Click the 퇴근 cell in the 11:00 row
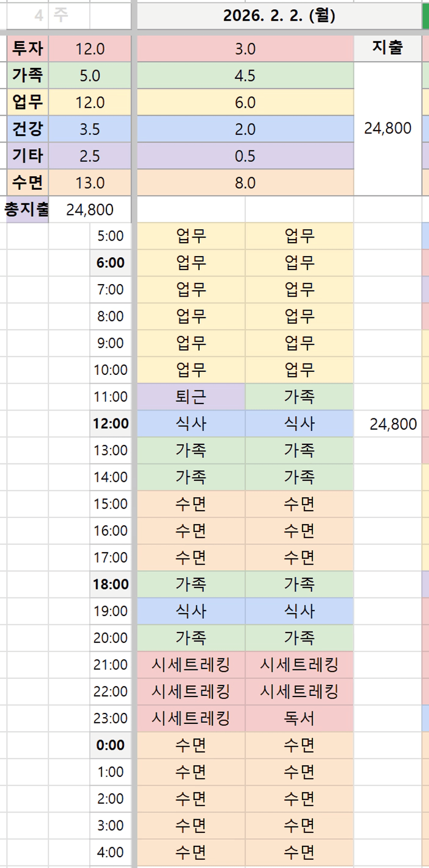Screen dimensions: 429x868 click(x=191, y=397)
